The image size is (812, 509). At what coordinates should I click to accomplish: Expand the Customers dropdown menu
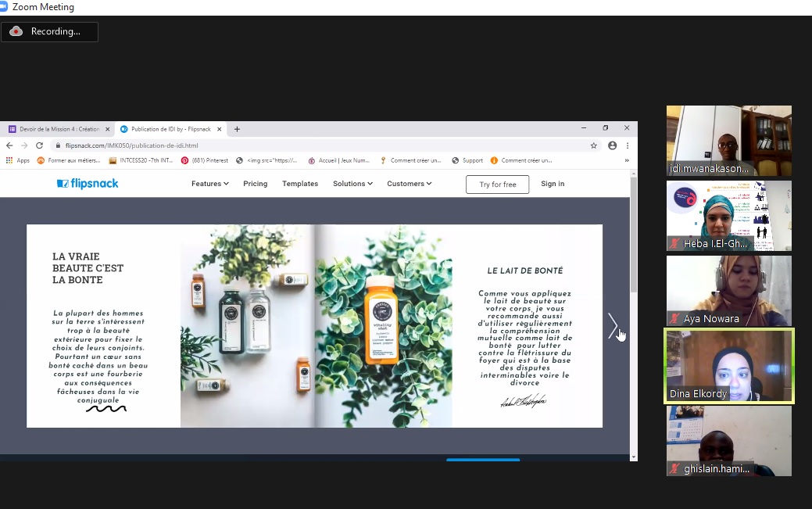pos(409,184)
